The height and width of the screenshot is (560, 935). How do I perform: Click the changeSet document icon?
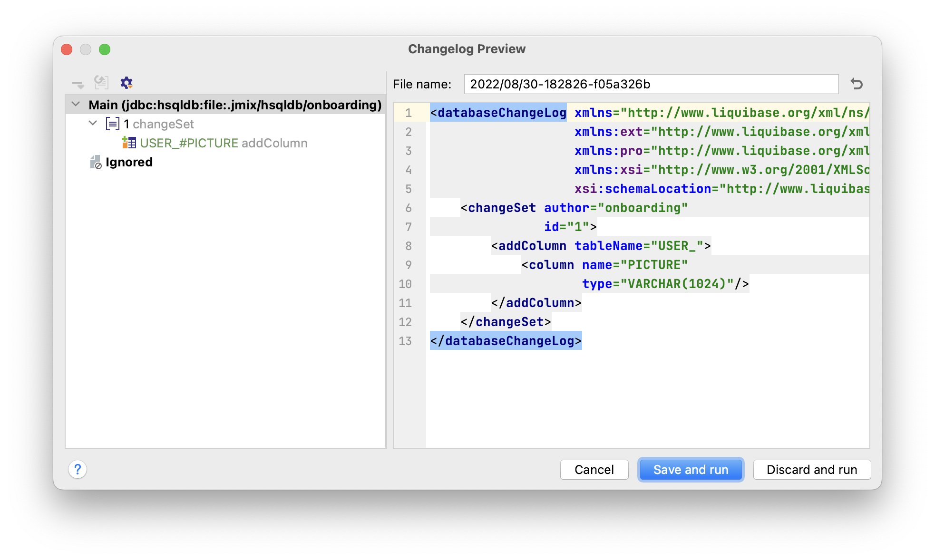pyautogui.click(x=113, y=124)
